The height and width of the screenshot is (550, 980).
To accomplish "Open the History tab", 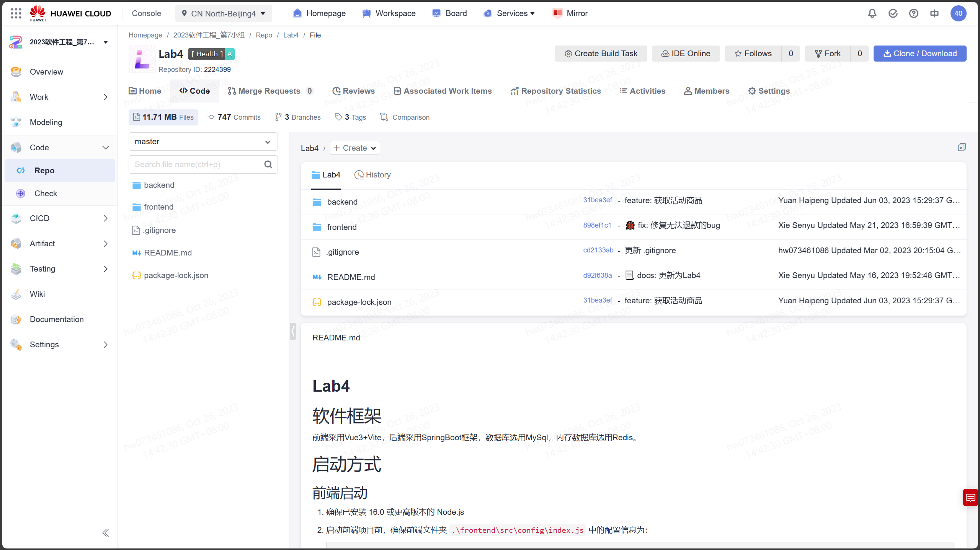I will tap(372, 175).
